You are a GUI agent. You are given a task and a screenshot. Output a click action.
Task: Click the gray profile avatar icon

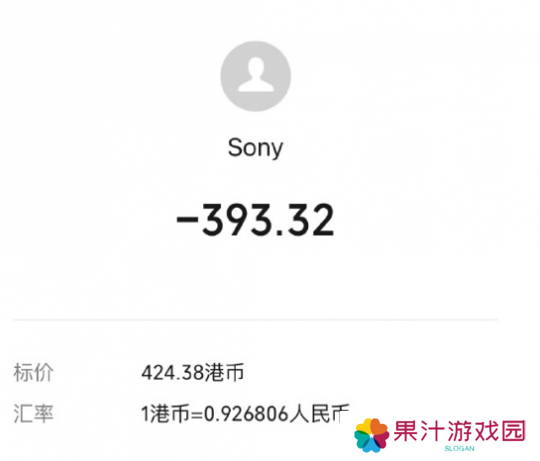click(x=256, y=76)
